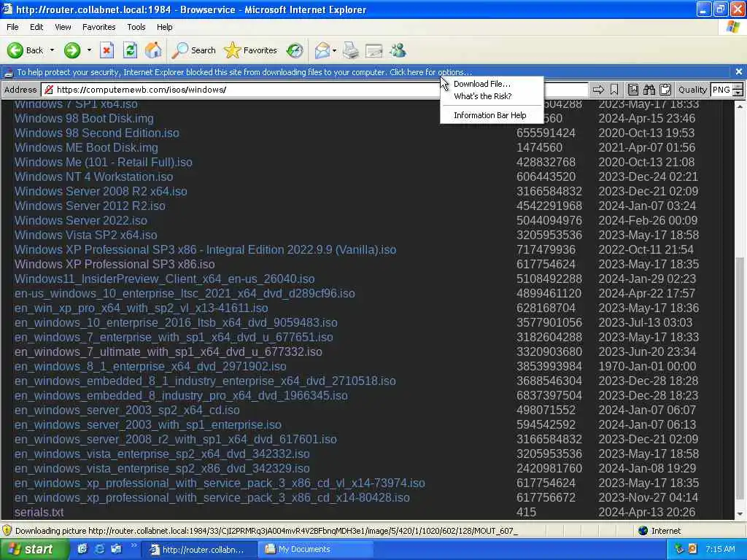Open Windows XP Professional SP3 x86.iso link
747x560 pixels.
point(115,264)
